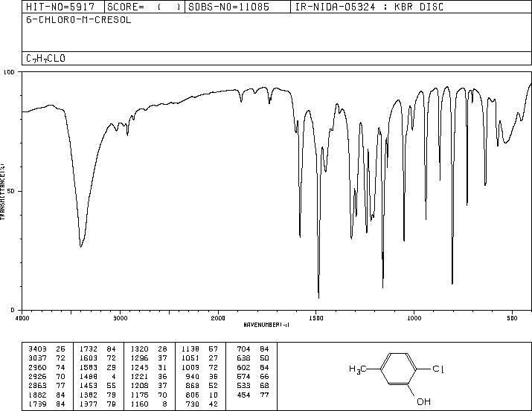Click transmittance 42 beside peak 730
The height and width of the screenshot is (411, 532).
click(x=214, y=404)
